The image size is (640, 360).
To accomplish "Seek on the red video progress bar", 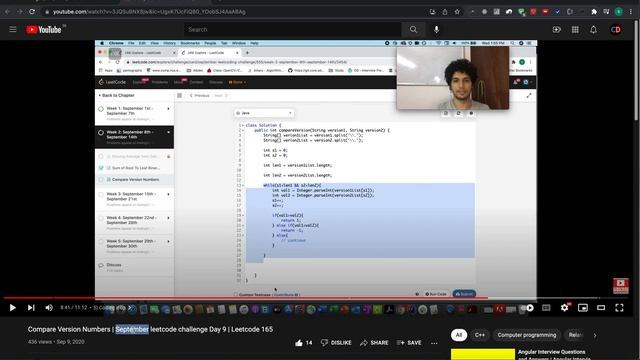I will click(x=316, y=298).
